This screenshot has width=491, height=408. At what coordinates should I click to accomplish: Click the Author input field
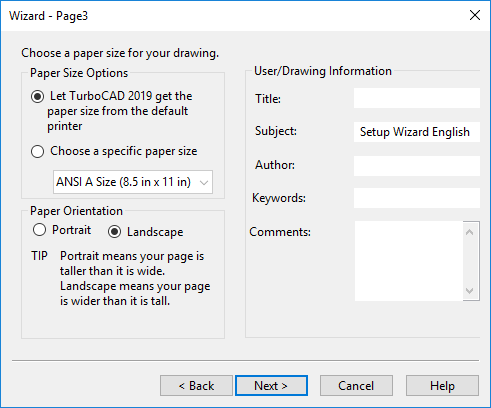(417, 166)
